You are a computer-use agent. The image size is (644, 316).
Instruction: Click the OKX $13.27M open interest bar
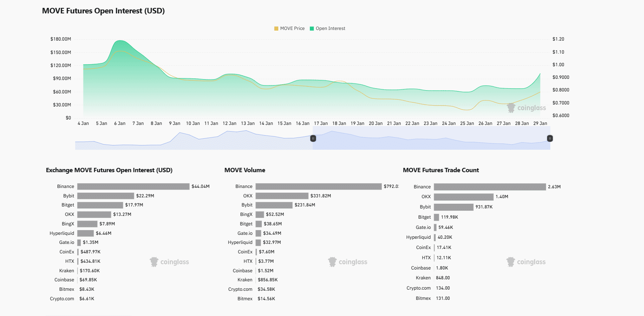tap(94, 214)
